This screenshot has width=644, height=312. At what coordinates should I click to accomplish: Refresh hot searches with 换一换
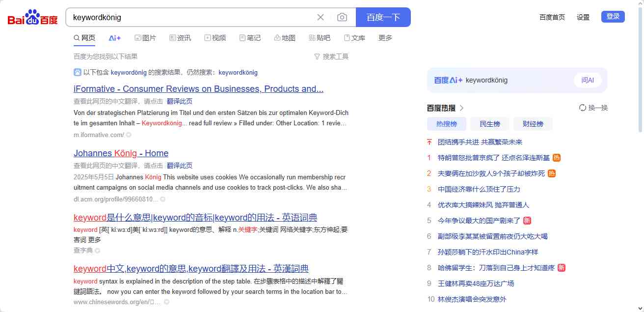(x=593, y=108)
